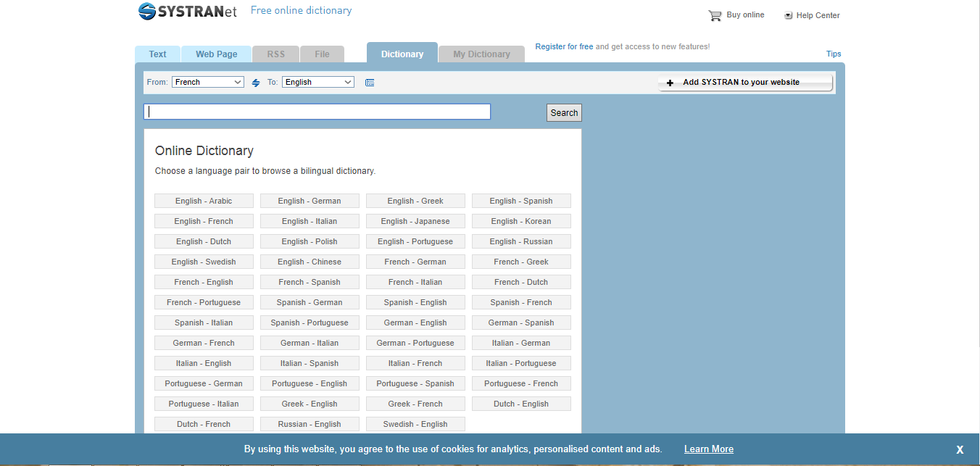Click the SYSTRANet logo

pyautogui.click(x=188, y=12)
